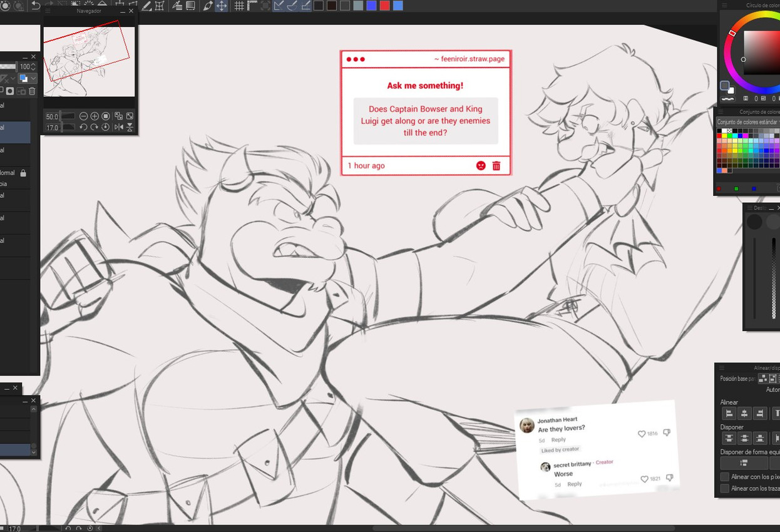
Task: Open the Conjunto de colores panel menu
Action: (x=721, y=111)
